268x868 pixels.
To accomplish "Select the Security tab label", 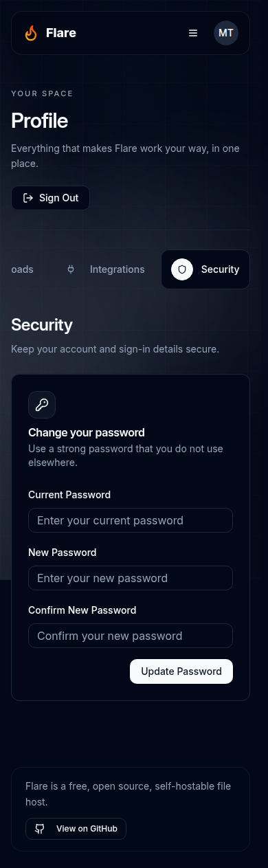I will 220,269.
